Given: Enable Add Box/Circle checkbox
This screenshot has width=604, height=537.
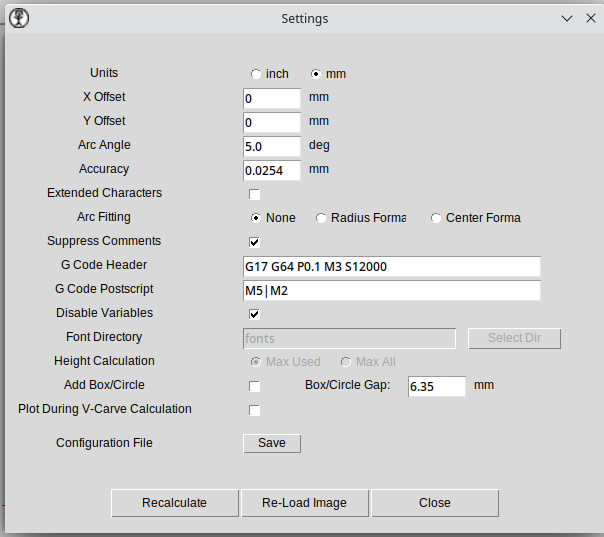Looking at the screenshot, I should click(x=254, y=386).
